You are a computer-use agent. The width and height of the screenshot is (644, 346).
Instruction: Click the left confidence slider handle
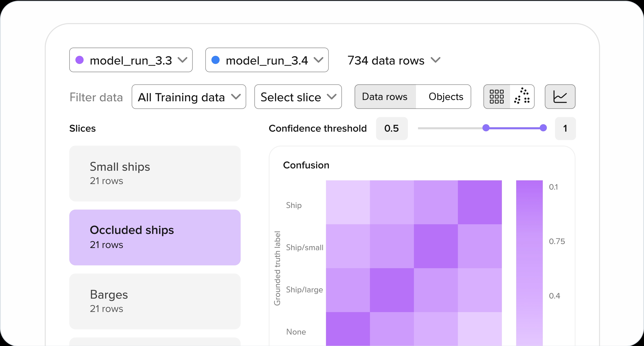click(486, 128)
